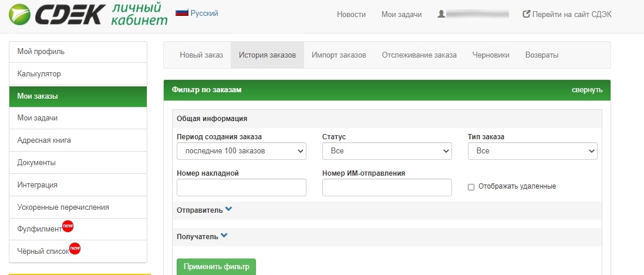
Task: Open Документы in the sidebar
Action: (x=78, y=163)
